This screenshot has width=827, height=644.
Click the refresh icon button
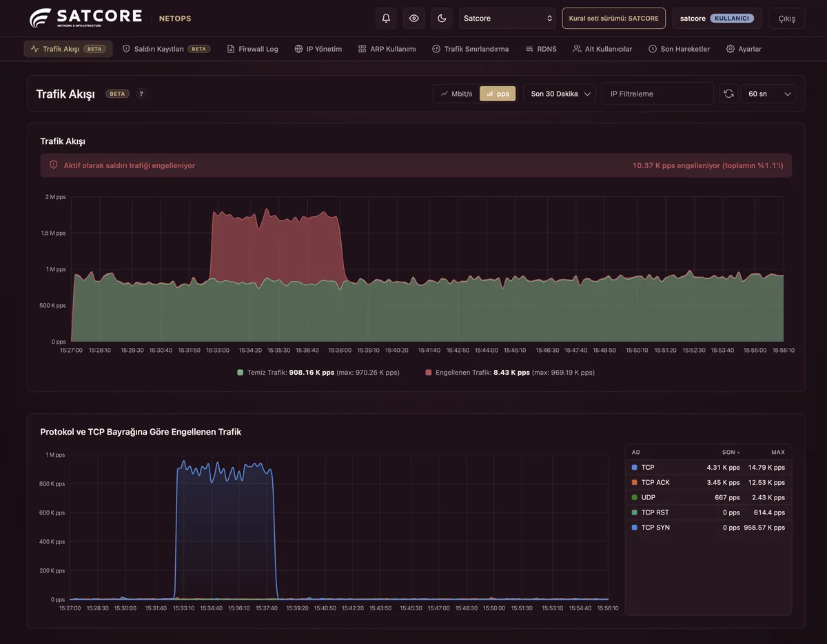click(728, 94)
